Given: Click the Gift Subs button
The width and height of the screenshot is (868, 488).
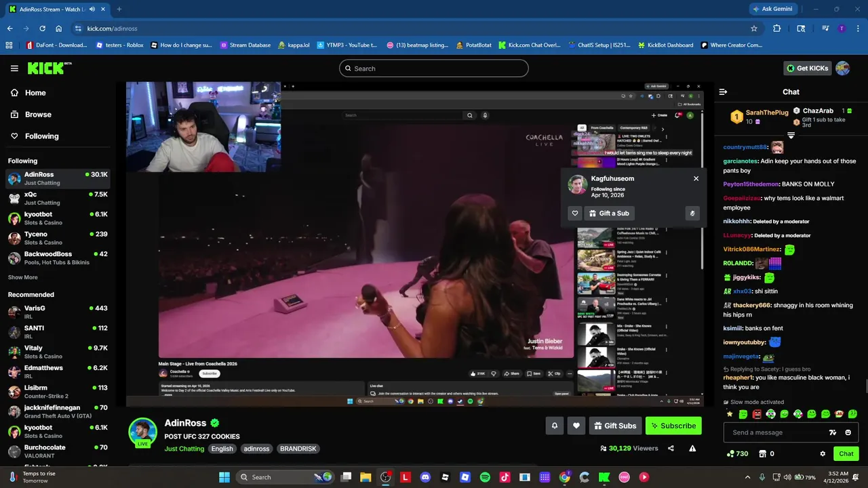Looking at the screenshot, I should pyautogui.click(x=615, y=426).
